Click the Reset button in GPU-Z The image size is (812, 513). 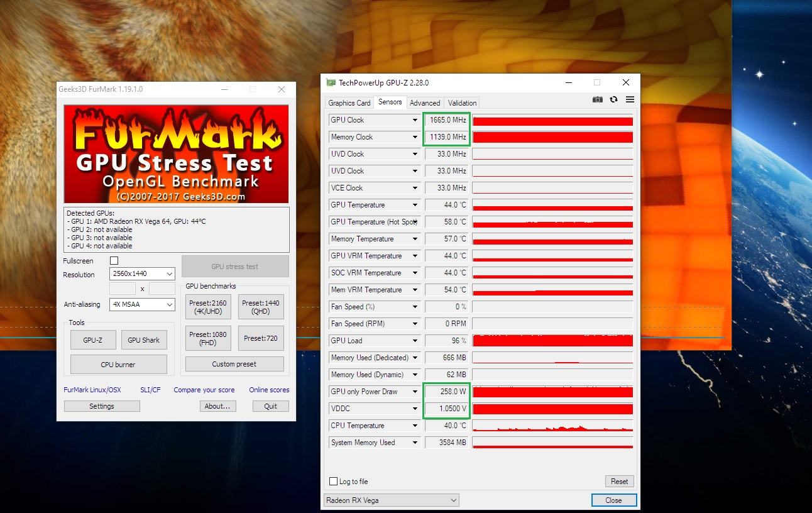tap(619, 482)
